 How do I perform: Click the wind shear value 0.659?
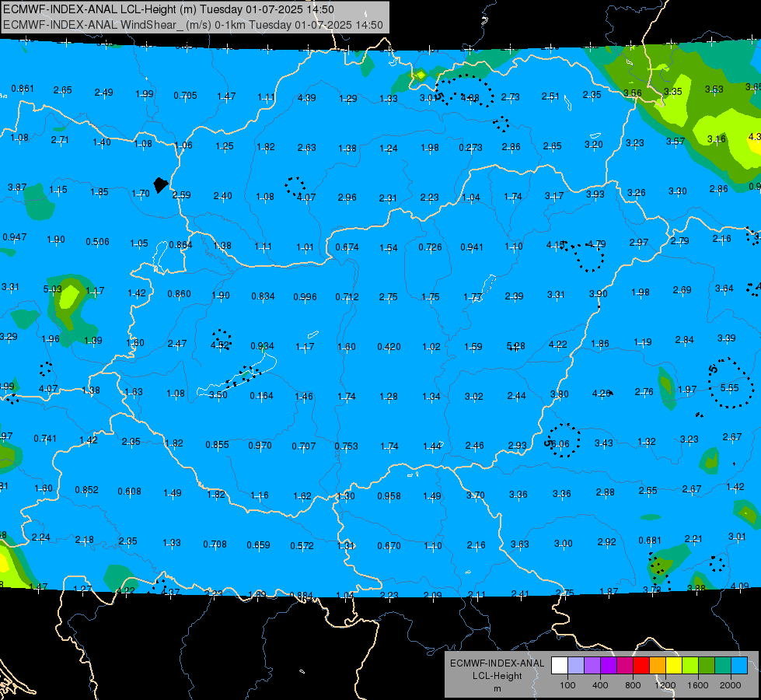[258, 545]
